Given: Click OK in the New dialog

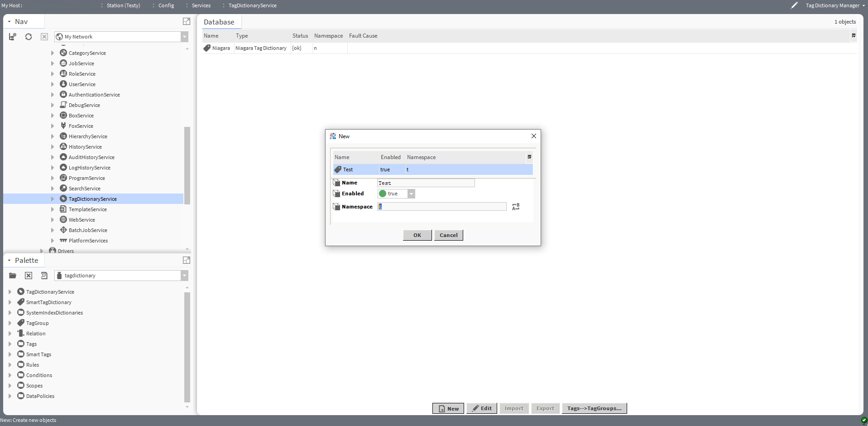Looking at the screenshot, I should coord(417,235).
